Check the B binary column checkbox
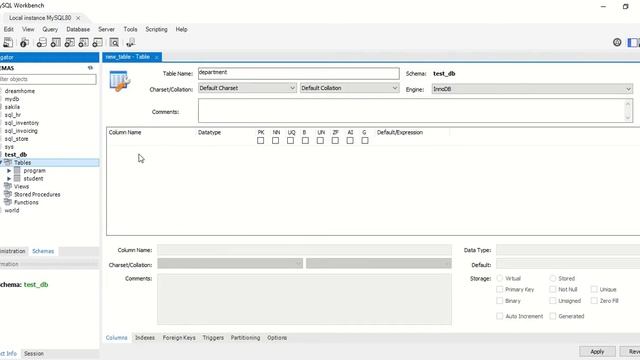 click(305, 140)
